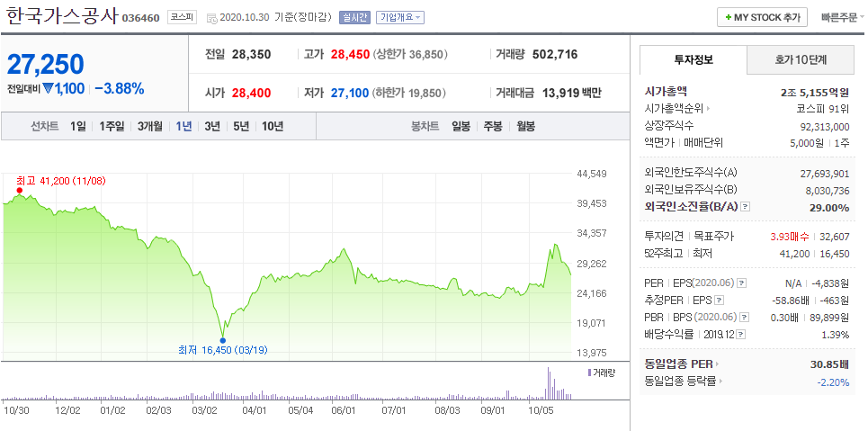Click the 코스피 market badge
Image resolution: width=868 pixels, height=431 pixels.
pos(182,17)
